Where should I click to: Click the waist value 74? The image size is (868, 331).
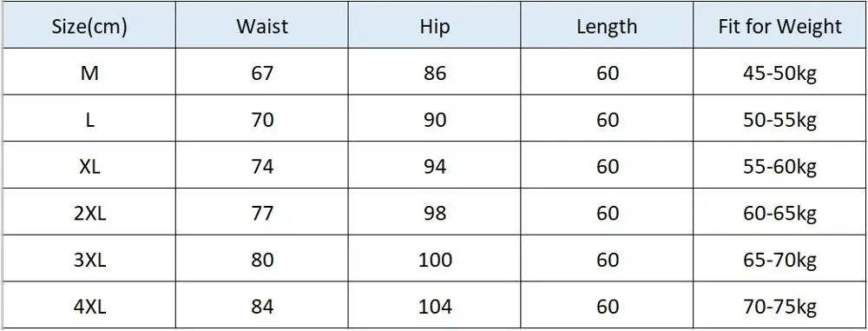(x=262, y=166)
